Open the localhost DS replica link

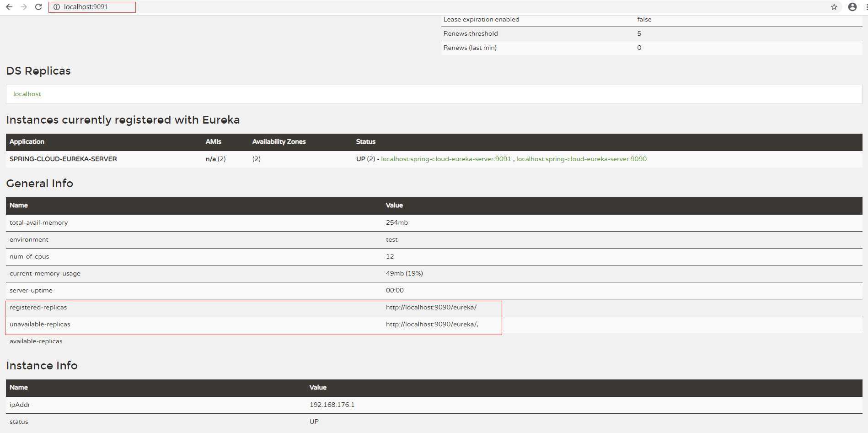point(27,94)
